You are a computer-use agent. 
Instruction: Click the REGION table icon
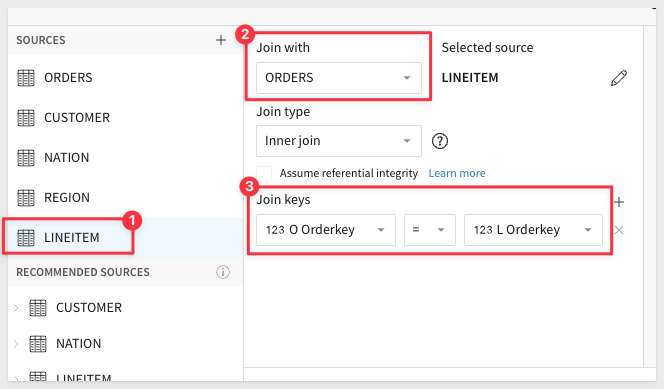click(x=26, y=198)
